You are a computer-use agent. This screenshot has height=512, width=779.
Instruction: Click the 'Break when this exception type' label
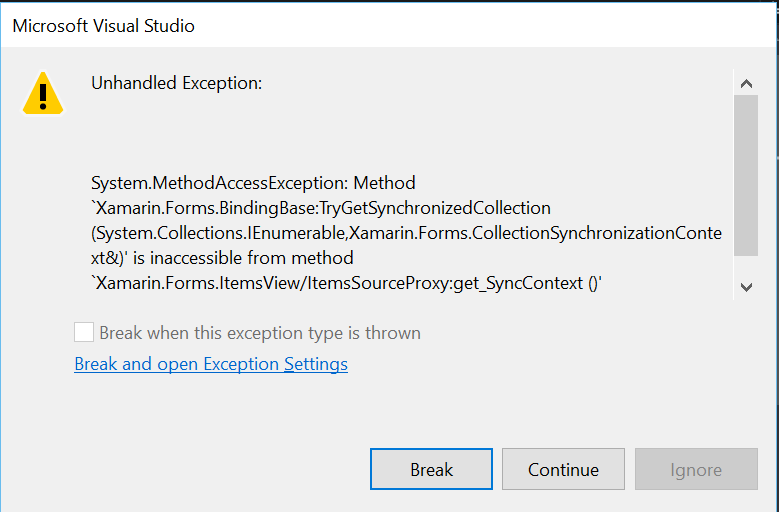(x=260, y=333)
